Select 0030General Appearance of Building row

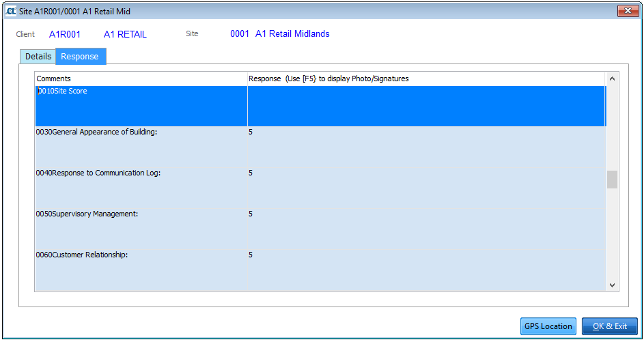(320, 147)
